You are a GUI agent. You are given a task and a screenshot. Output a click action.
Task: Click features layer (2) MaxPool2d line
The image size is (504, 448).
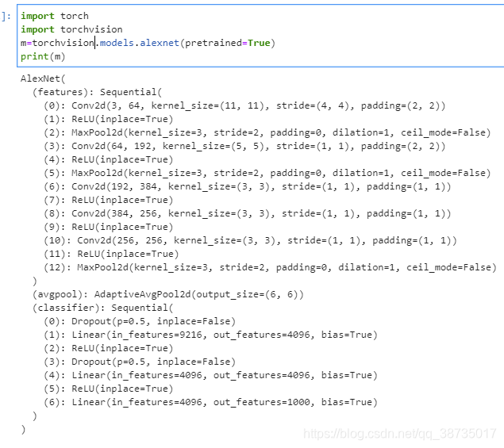pos(267,132)
